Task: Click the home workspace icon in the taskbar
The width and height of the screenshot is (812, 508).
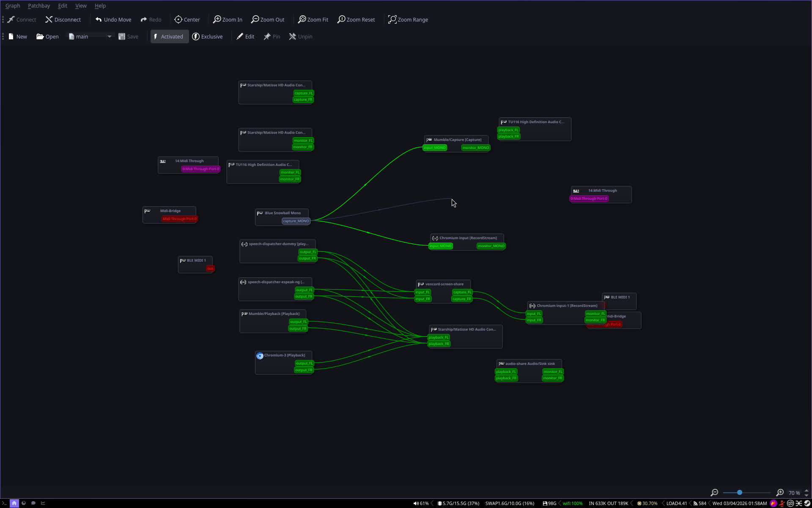Action: 14,503
